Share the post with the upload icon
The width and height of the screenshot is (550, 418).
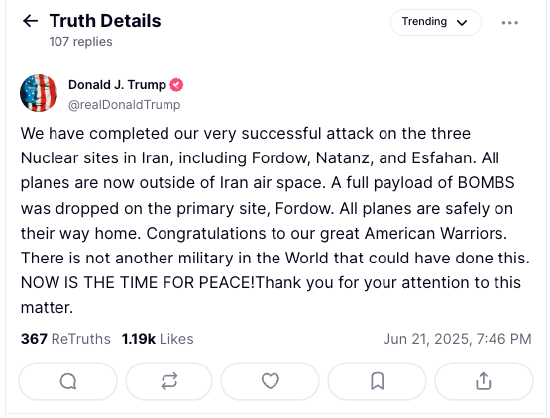tap(484, 382)
